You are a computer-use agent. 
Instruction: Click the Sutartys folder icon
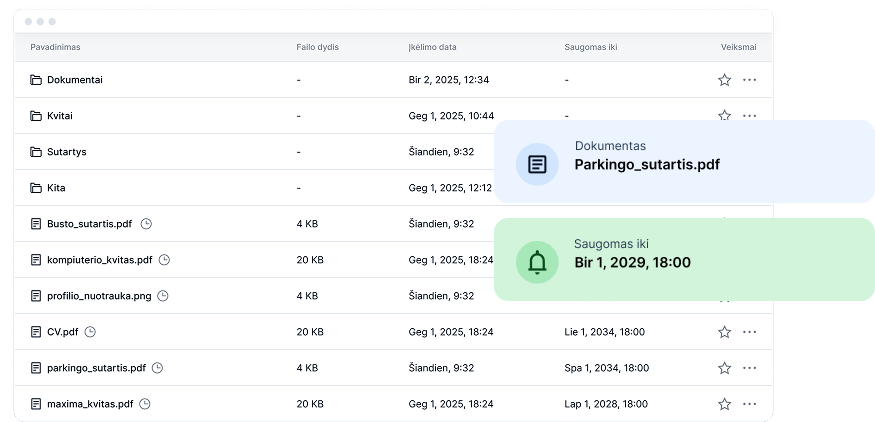coord(36,152)
